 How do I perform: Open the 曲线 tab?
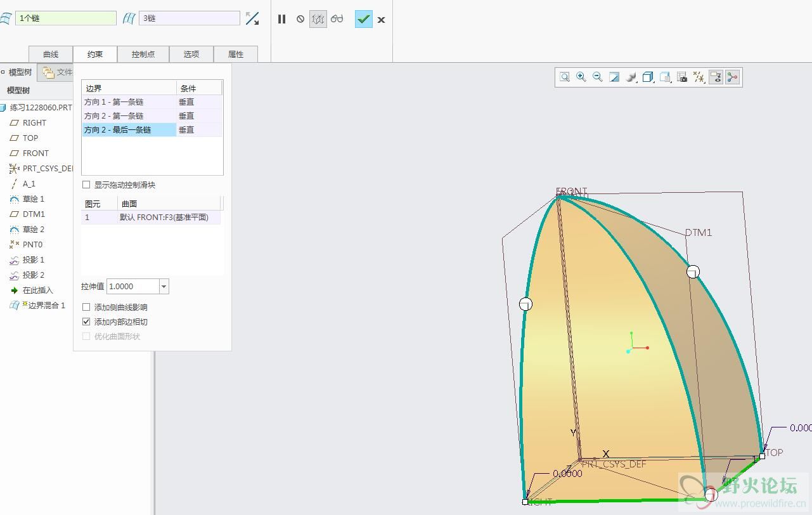[51, 54]
